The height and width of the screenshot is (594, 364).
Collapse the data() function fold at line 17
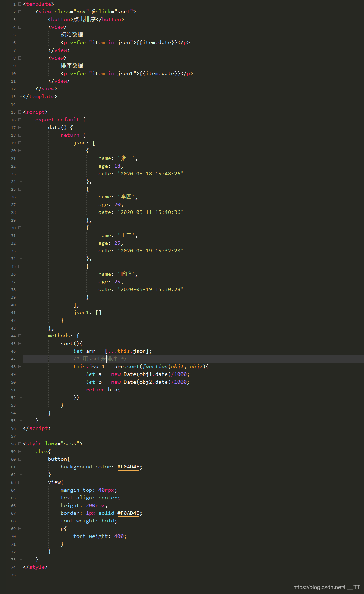pyautogui.click(x=20, y=127)
